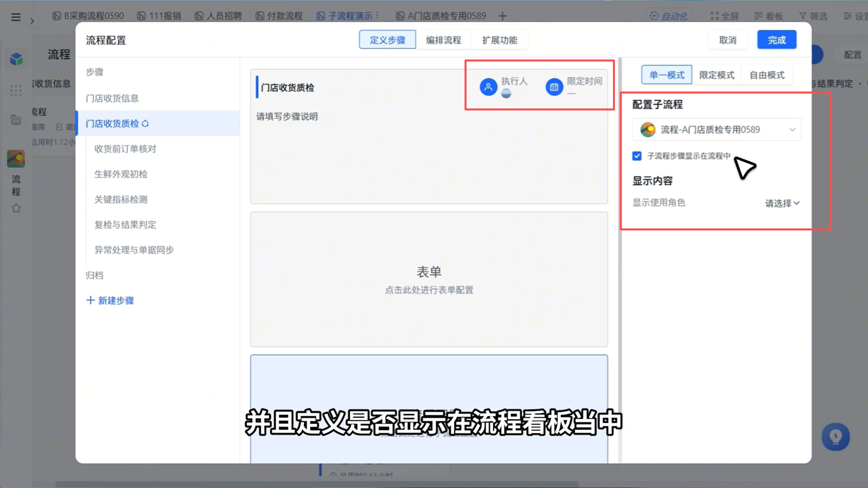Click the flow logo in subflow dropdown
The height and width of the screenshot is (488, 868).
coord(648,129)
